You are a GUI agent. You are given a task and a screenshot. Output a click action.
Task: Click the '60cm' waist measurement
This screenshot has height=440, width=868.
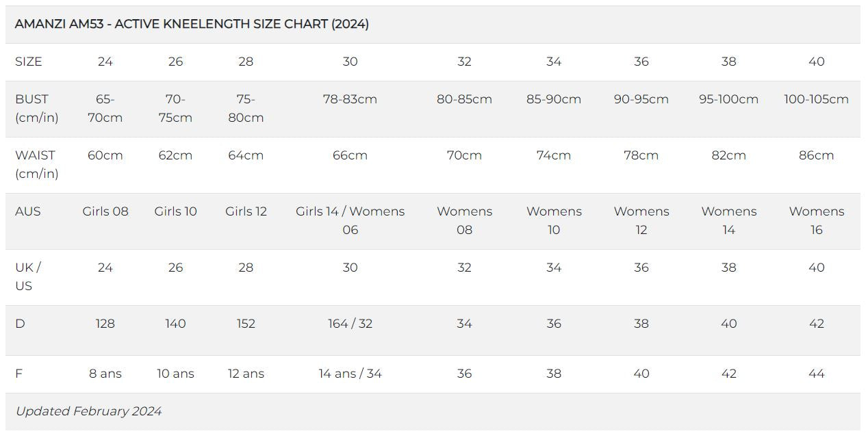[105, 155]
